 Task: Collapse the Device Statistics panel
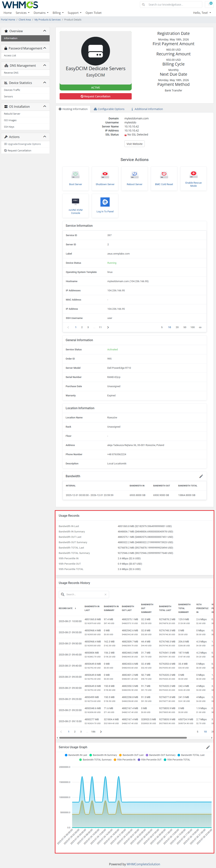[44, 83]
